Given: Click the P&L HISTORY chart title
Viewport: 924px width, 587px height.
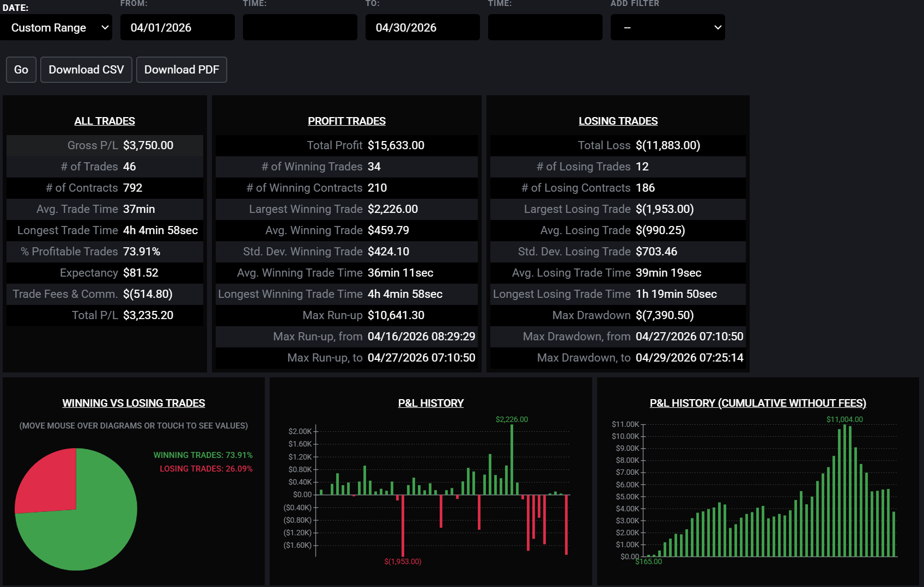Looking at the screenshot, I should point(431,403).
